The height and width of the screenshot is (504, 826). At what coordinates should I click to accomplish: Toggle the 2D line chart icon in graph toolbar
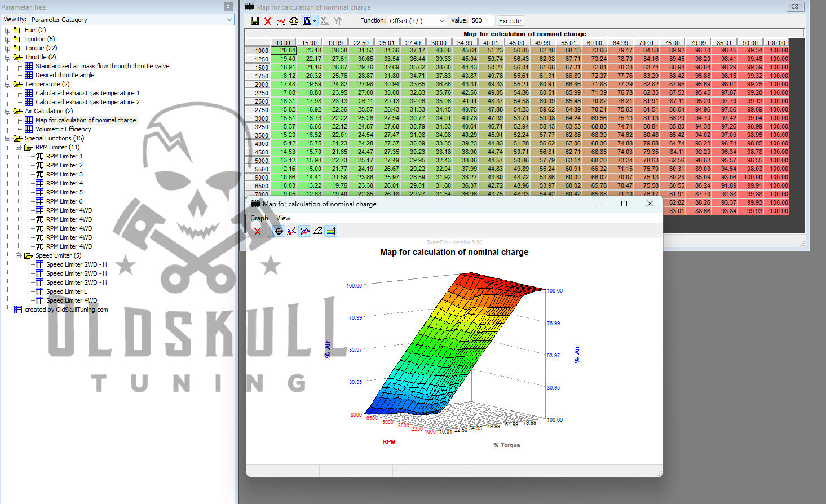305,231
